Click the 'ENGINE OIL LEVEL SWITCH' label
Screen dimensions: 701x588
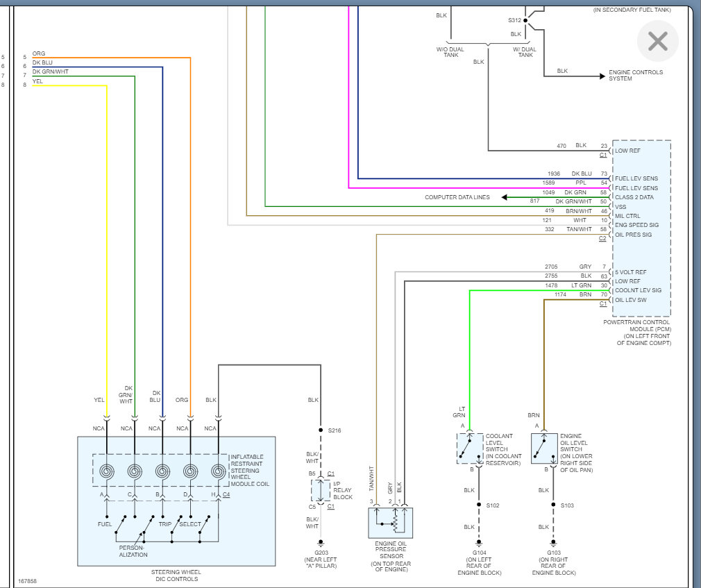(574, 443)
